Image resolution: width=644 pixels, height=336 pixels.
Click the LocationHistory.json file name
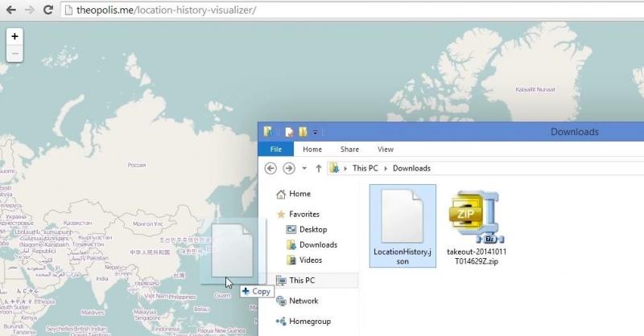[x=402, y=256]
